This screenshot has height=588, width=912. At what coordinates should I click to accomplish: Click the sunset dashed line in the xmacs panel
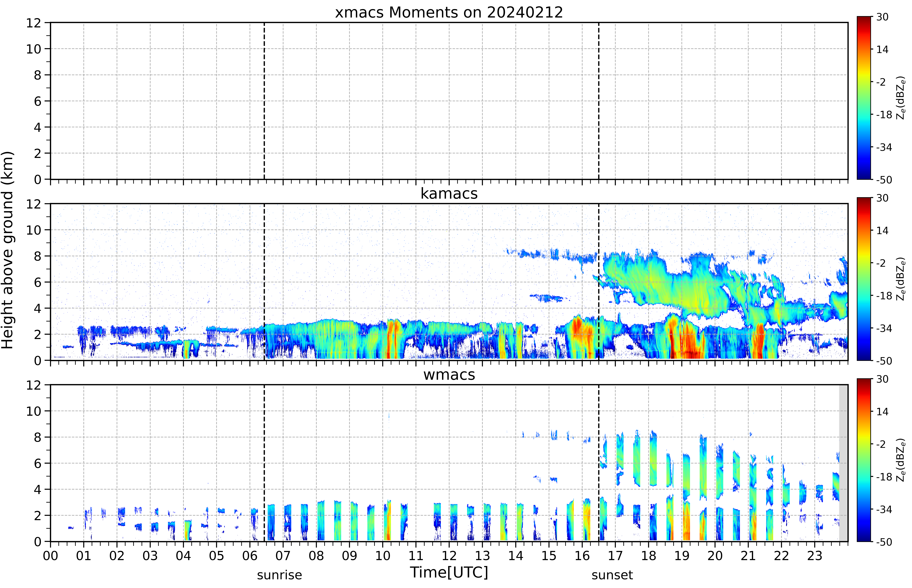[x=598, y=101]
